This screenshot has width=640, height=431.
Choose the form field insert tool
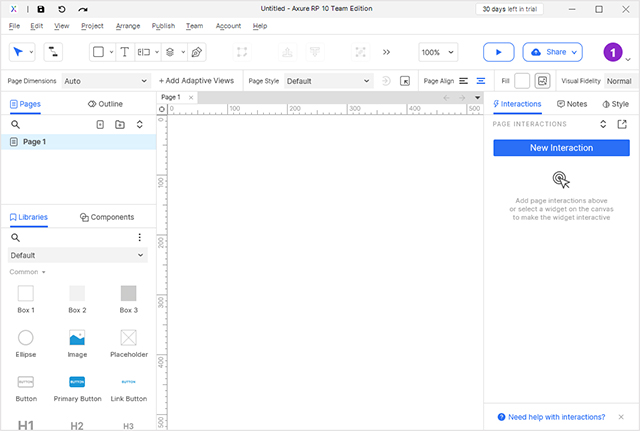coord(144,52)
